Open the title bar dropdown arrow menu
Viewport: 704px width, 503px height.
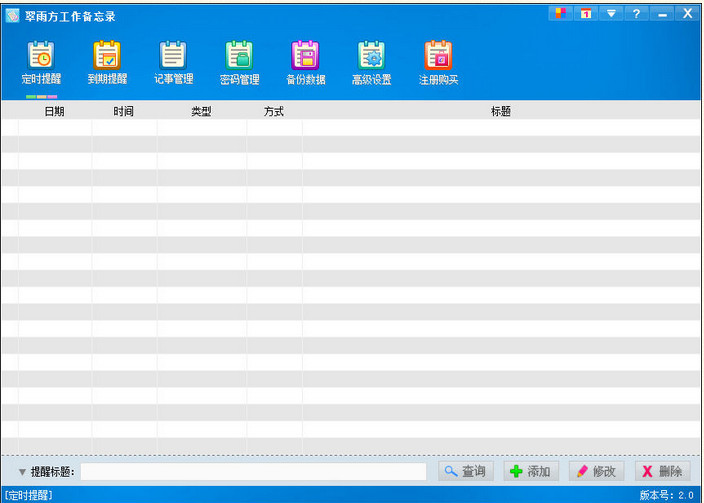[x=611, y=13]
